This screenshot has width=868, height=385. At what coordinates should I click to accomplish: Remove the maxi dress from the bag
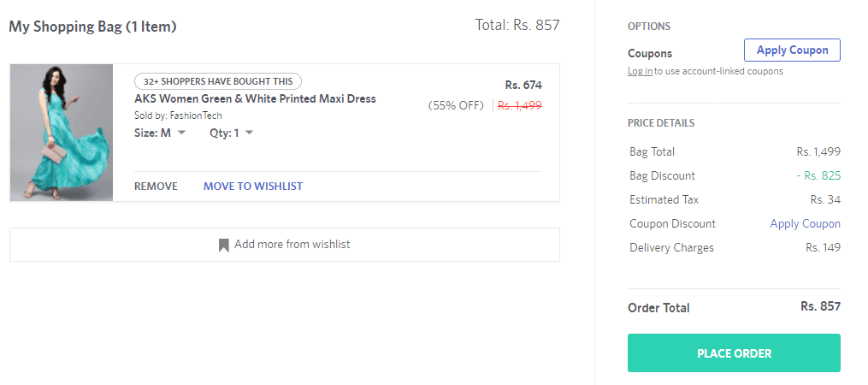[x=156, y=187]
